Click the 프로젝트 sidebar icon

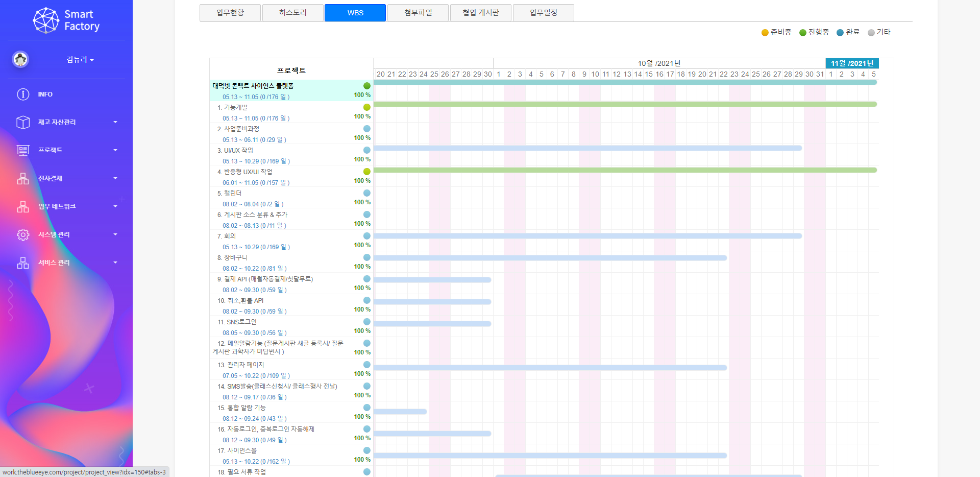[x=23, y=150]
